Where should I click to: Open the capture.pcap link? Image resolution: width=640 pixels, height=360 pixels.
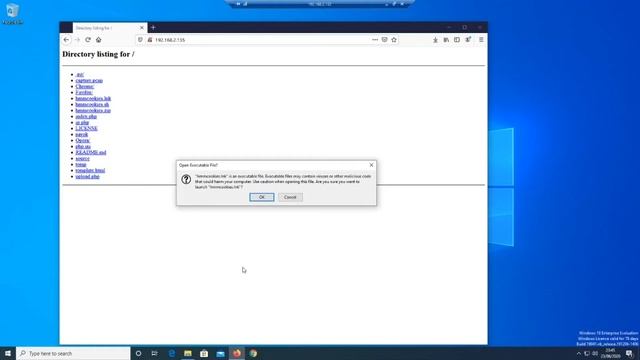pos(89,80)
